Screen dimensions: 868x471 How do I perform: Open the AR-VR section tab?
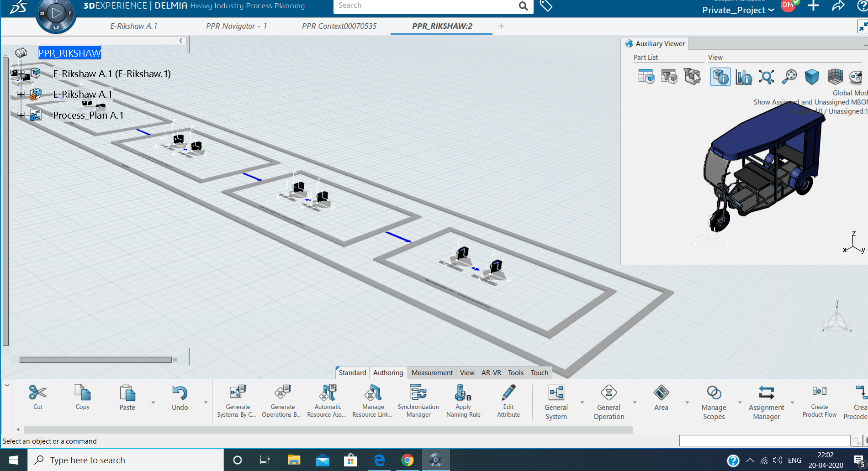click(x=491, y=372)
